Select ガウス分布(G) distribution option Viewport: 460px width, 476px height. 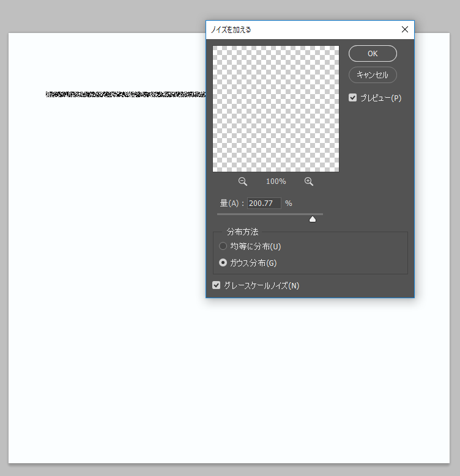coord(223,263)
